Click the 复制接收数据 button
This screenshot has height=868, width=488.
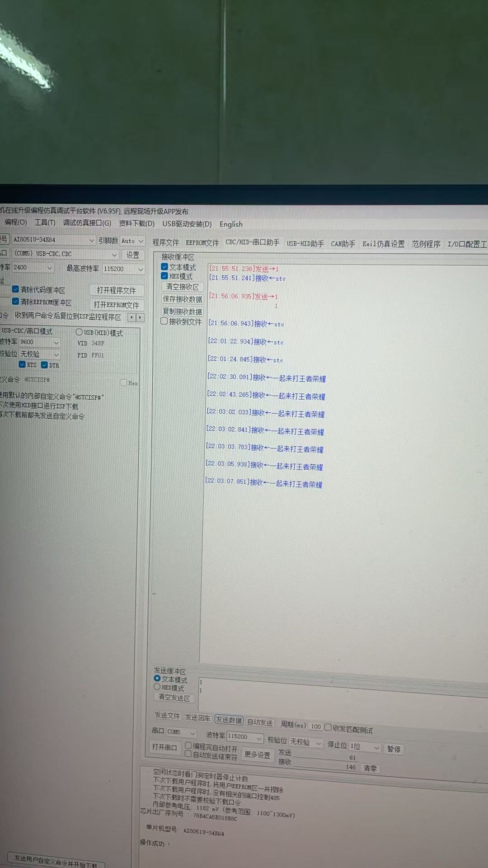(x=182, y=311)
